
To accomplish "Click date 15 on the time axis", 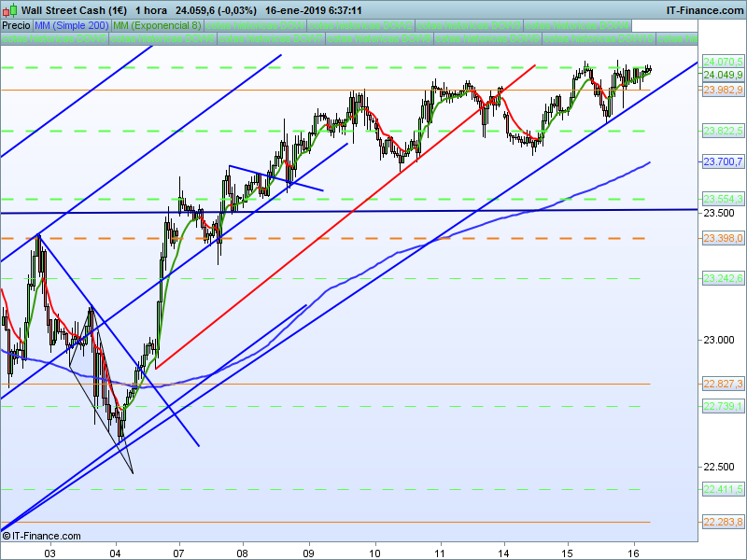I will point(567,553).
